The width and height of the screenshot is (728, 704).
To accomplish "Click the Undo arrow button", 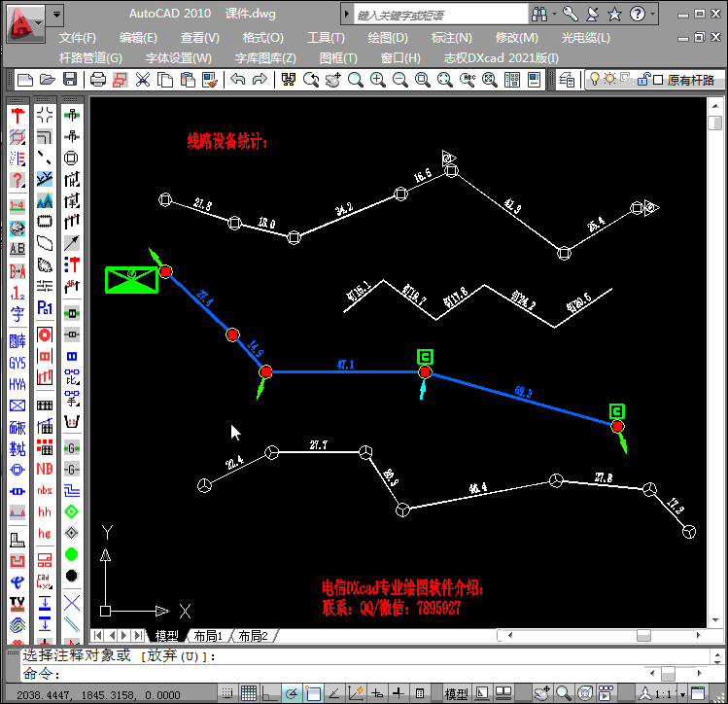I will pos(237,80).
